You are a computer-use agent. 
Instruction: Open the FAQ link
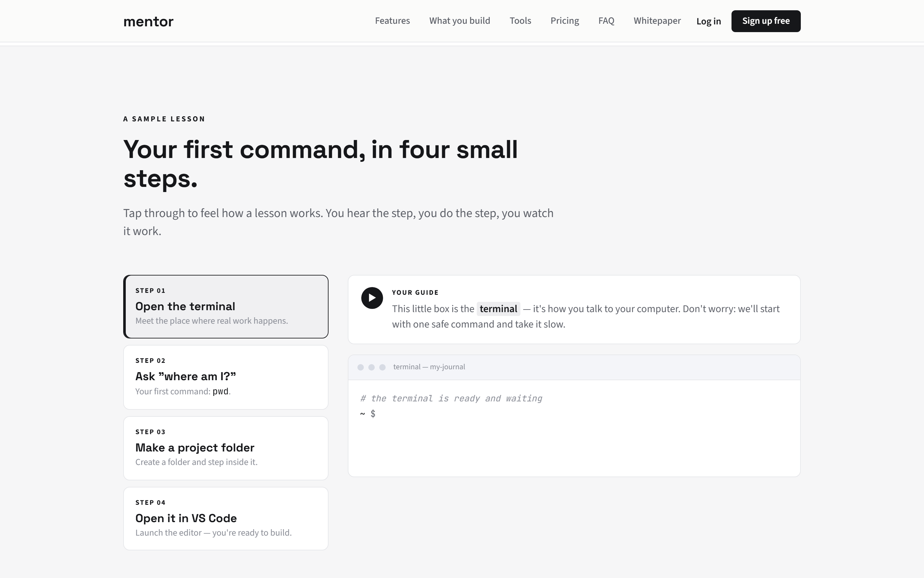(606, 21)
